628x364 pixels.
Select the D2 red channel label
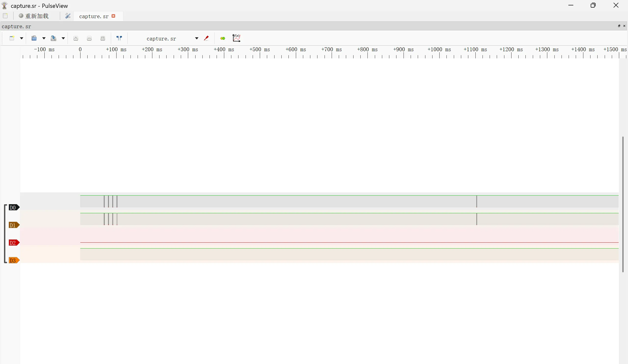click(x=13, y=243)
